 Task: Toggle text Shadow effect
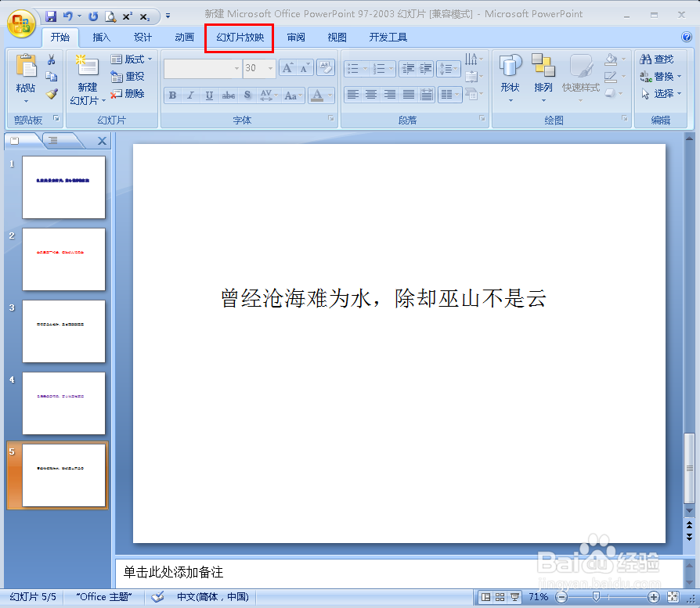coord(247,95)
